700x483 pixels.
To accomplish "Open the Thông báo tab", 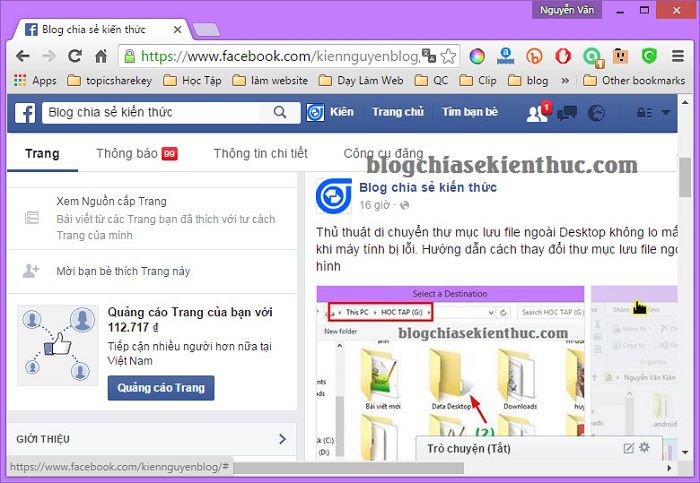I will (137, 154).
